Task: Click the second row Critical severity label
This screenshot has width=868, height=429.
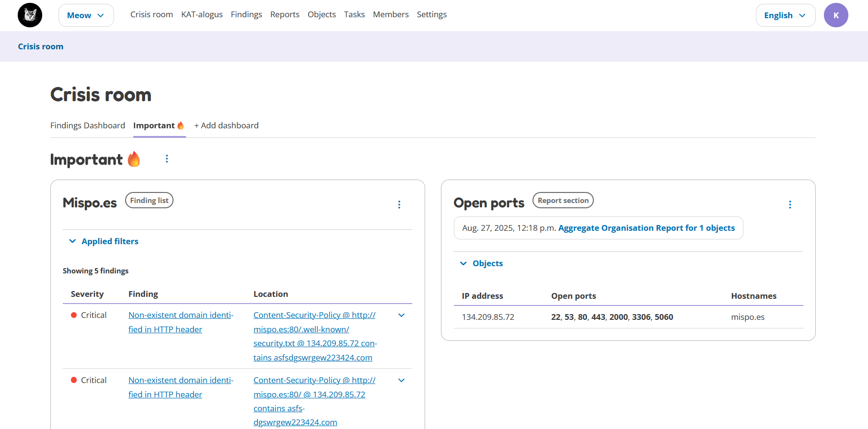Action: (x=93, y=380)
